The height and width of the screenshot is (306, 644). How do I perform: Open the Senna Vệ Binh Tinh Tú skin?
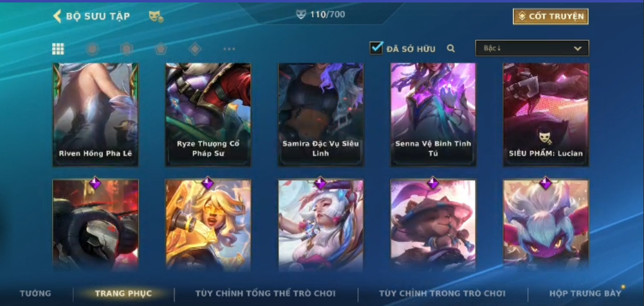(x=433, y=115)
